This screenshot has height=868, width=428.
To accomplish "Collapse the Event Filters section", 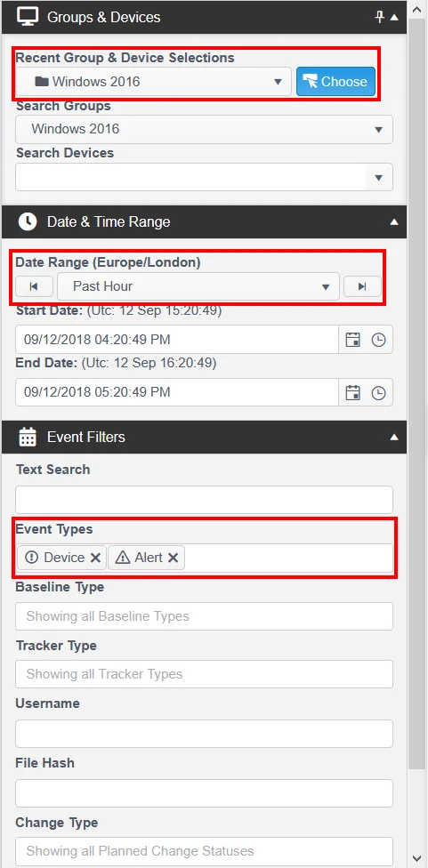I will tap(394, 437).
